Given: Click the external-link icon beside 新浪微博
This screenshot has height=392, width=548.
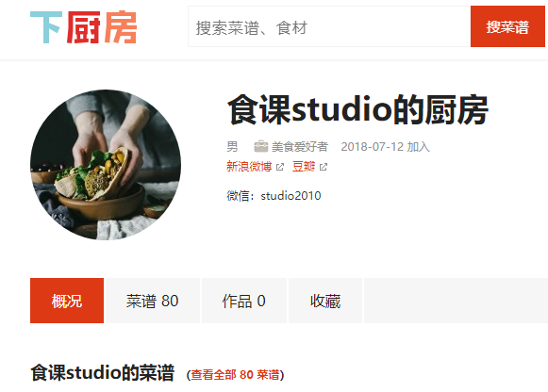Looking at the screenshot, I should (279, 167).
